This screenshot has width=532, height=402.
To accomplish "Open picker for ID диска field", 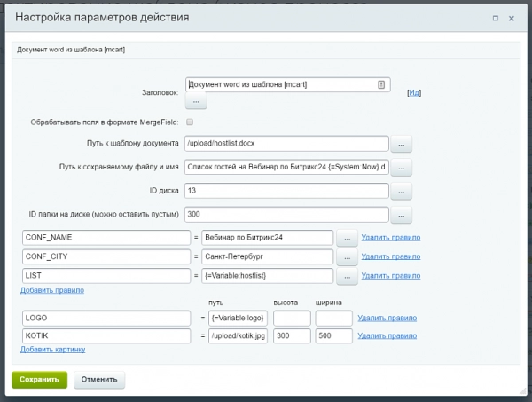I will click(402, 192).
